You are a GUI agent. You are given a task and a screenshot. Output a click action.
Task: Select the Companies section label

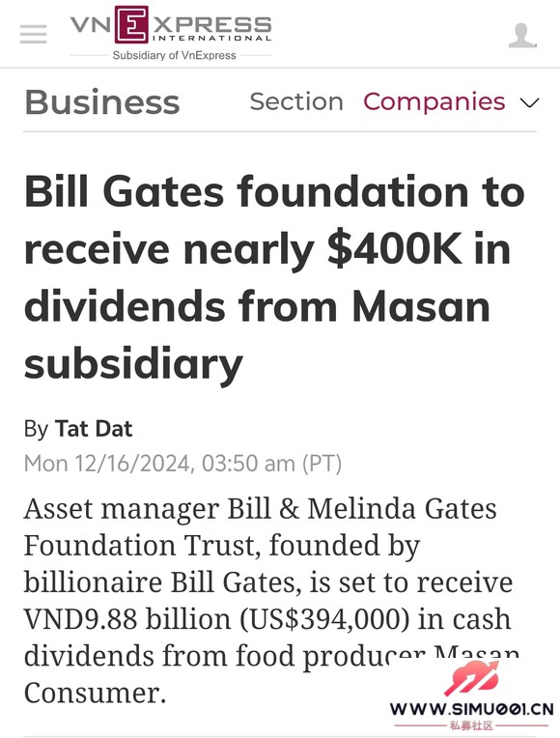click(434, 101)
